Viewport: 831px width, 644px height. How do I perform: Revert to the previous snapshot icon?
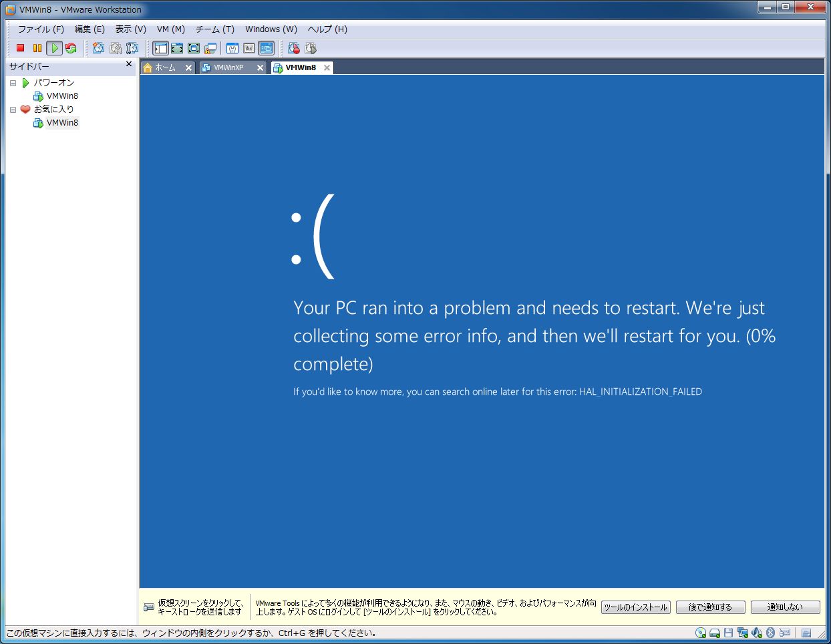click(x=116, y=48)
